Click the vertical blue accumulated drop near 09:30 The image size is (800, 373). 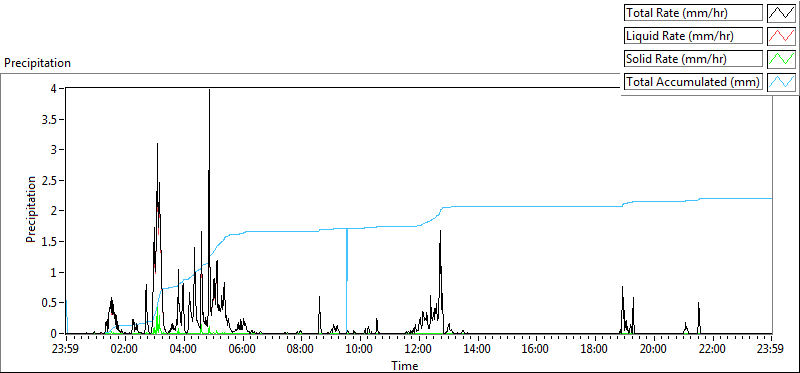tap(347, 281)
